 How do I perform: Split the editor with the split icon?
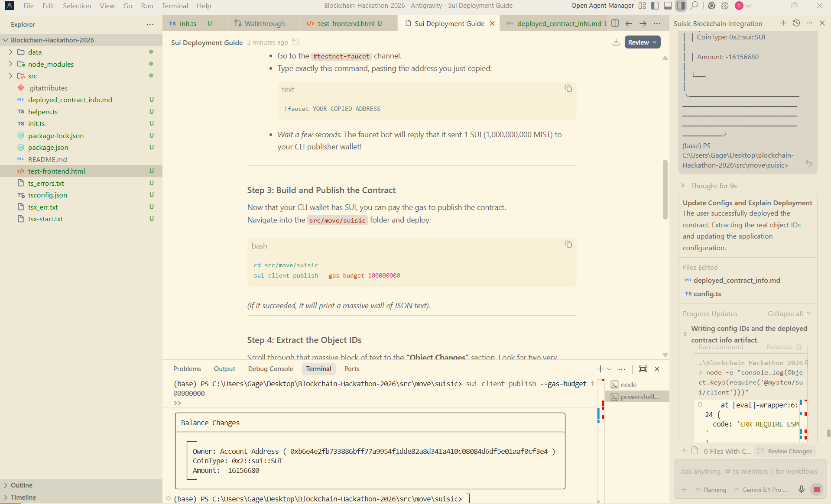pos(615,23)
